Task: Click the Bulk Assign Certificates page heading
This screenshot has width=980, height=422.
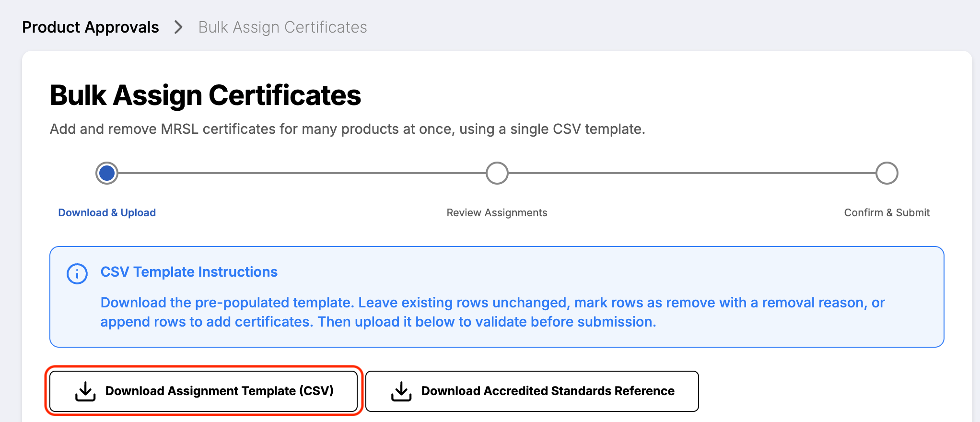Action: pyautogui.click(x=205, y=95)
